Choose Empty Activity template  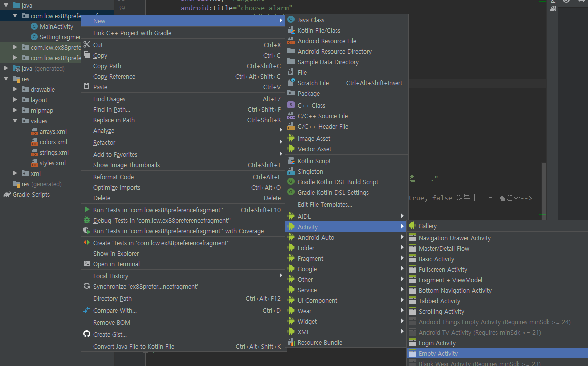click(x=497, y=353)
